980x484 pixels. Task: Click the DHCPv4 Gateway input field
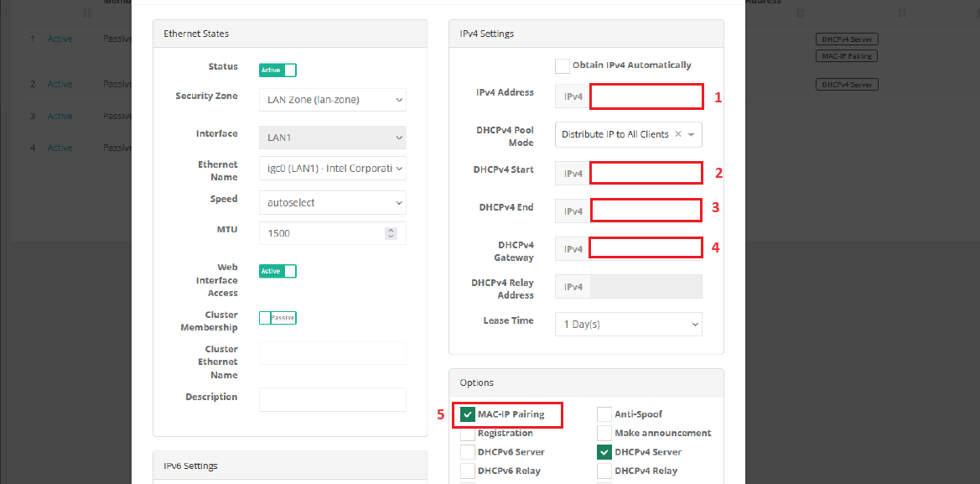[646, 247]
